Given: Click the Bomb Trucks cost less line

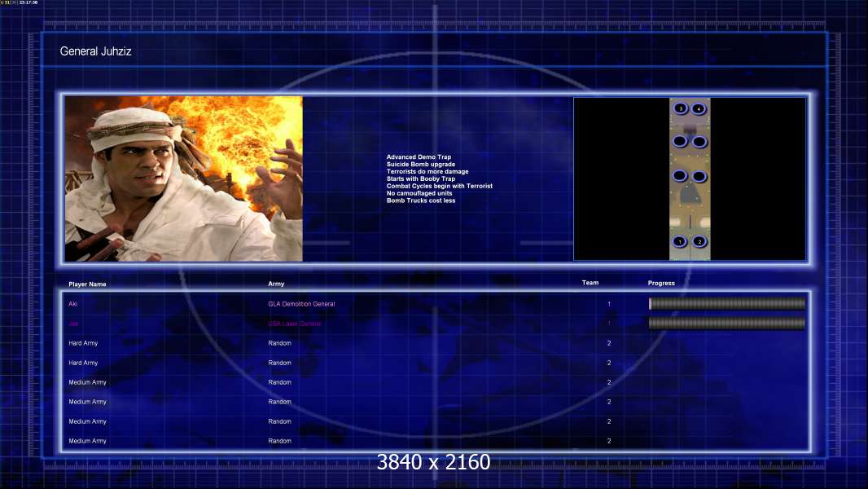Looking at the screenshot, I should 421,200.
